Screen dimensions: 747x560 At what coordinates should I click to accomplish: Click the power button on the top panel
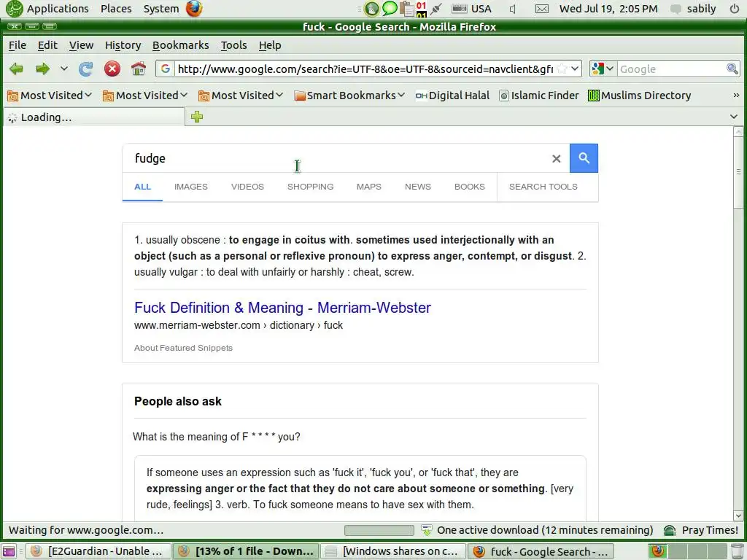pyautogui.click(x=734, y=9)
